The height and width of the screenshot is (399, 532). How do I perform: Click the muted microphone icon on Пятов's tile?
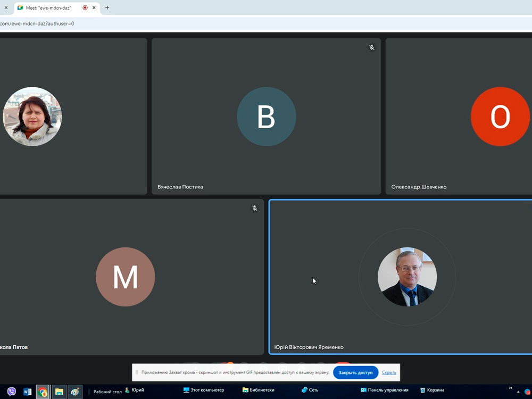[255, 208]
